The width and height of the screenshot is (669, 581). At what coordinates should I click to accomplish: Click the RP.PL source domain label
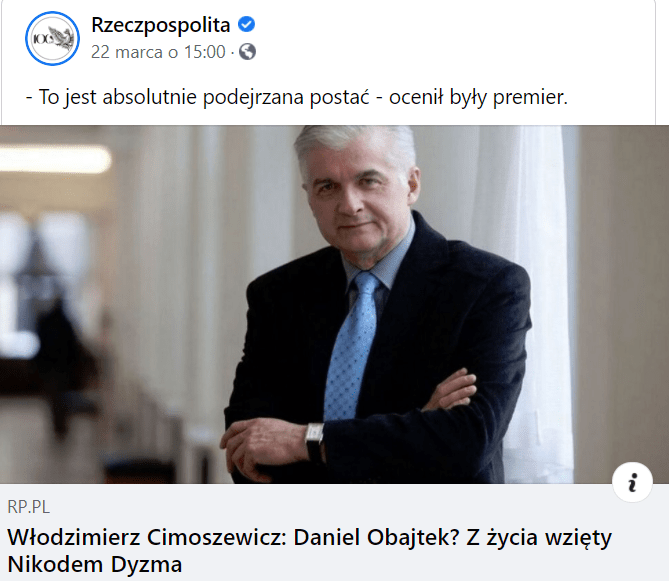point(29,507)
